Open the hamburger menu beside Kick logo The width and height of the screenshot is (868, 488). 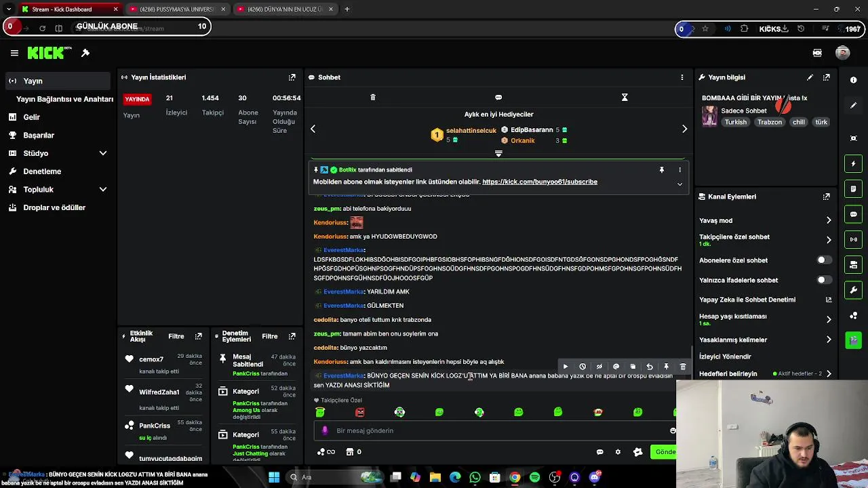coord(14,53)
